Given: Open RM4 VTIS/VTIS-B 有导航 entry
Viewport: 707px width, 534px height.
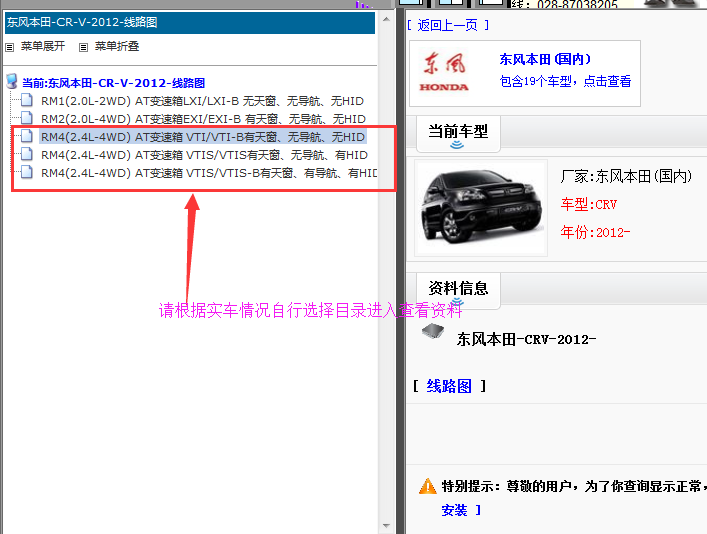Looking at the screenshot, I should coord(209,173).
